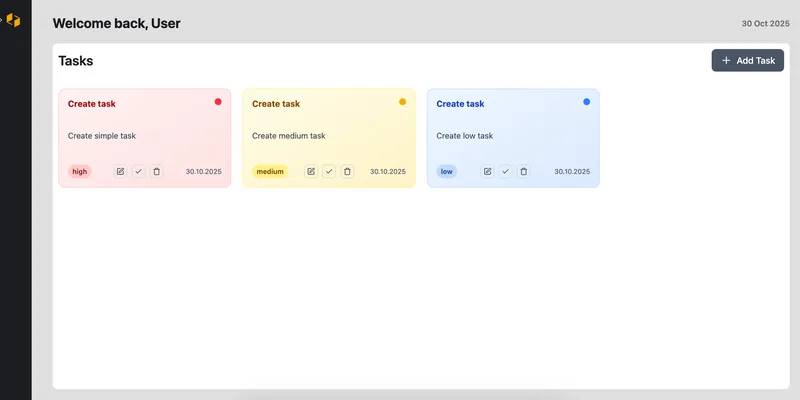Click the yellow priority dot

coord(403,102)
